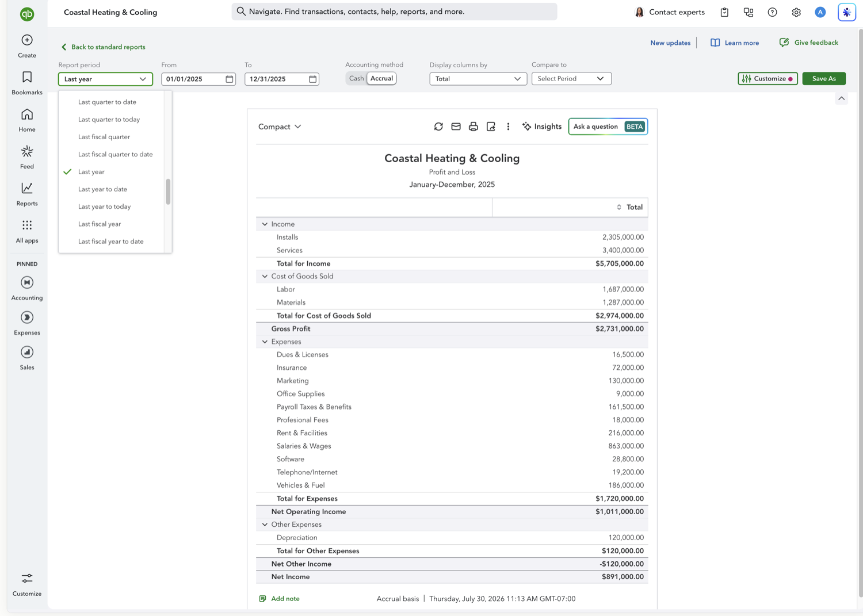Select Accrual accounting method
This screenshot has height=616, width=863.
381,78
